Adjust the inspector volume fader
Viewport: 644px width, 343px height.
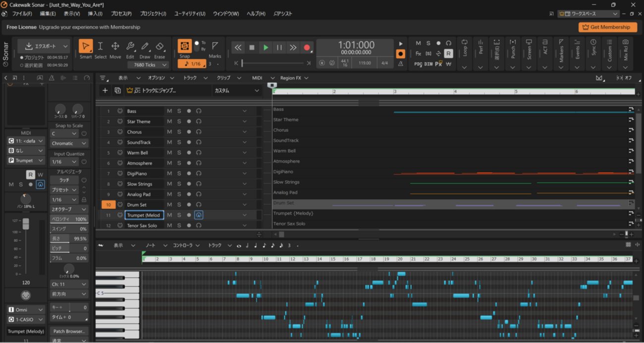point(26,224)
